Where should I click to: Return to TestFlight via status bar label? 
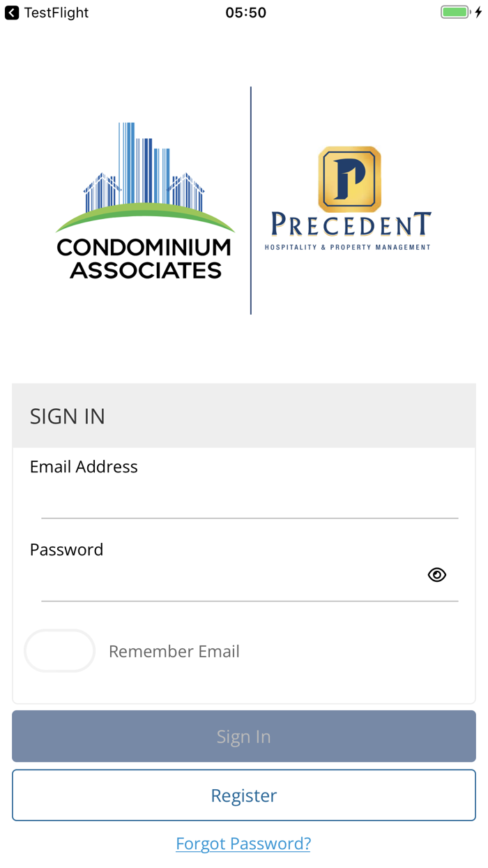point(56,13)
